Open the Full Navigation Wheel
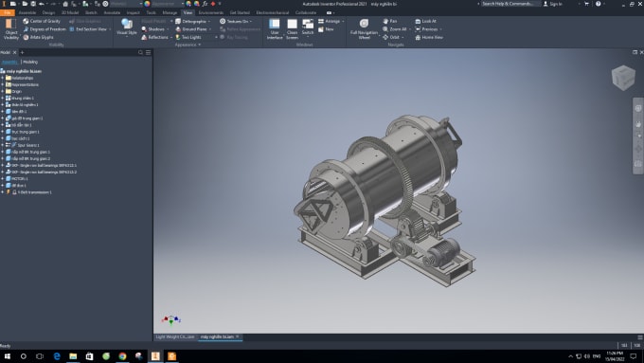Image resolution: width=644 pixels, height=363 pixels. pyautogui.click(x=364, y=28)
